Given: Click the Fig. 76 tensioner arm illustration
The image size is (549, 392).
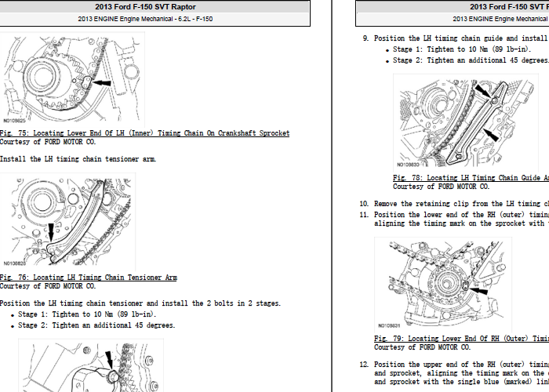Looking at the screenshot, I should click(68, 221).
